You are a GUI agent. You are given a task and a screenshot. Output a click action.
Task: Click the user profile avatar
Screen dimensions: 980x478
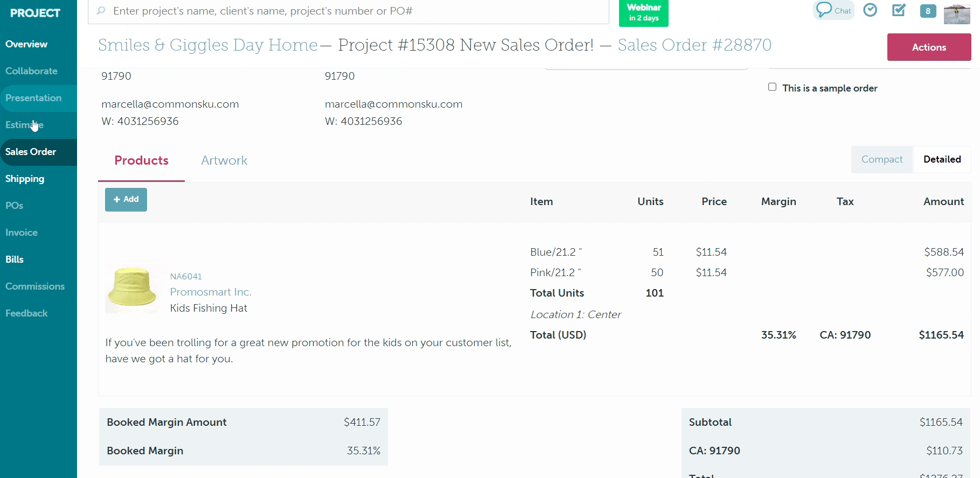point(957,13)
